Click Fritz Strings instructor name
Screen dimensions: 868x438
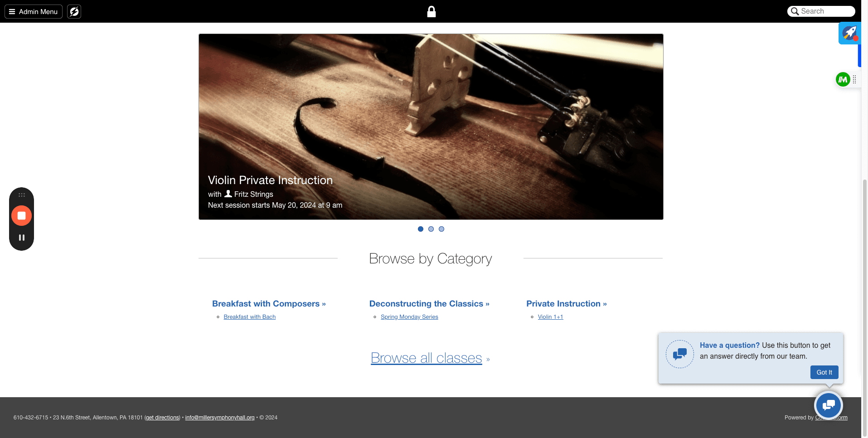[253, 194]
